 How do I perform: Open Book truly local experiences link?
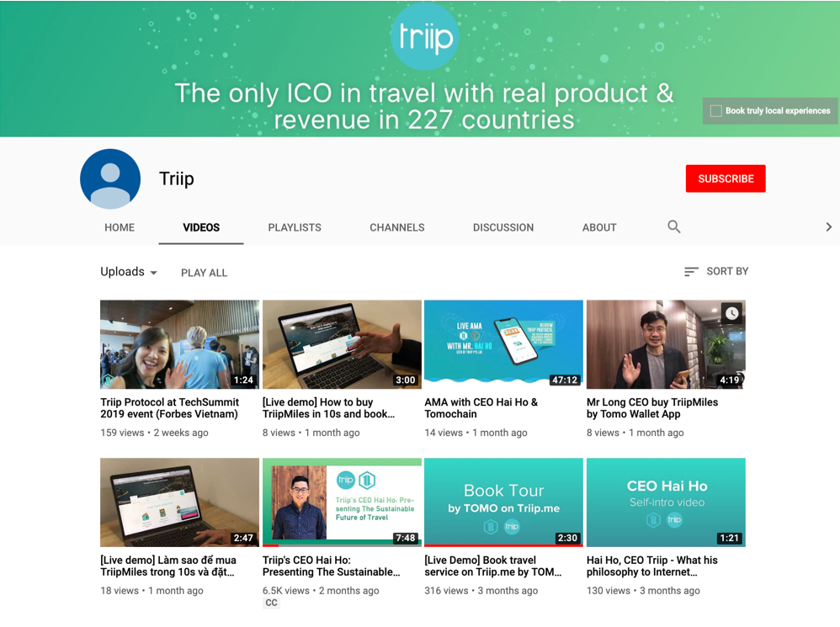(770, 111)
